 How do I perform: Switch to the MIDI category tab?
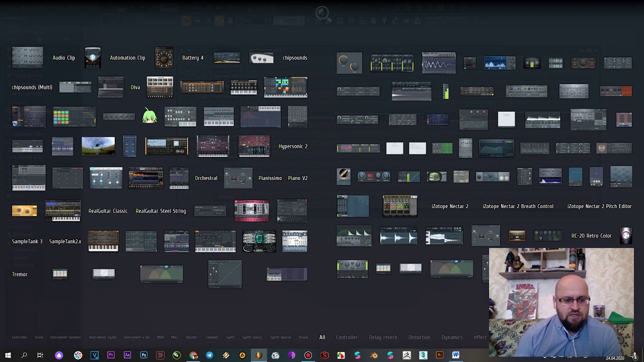click(160, 337)
